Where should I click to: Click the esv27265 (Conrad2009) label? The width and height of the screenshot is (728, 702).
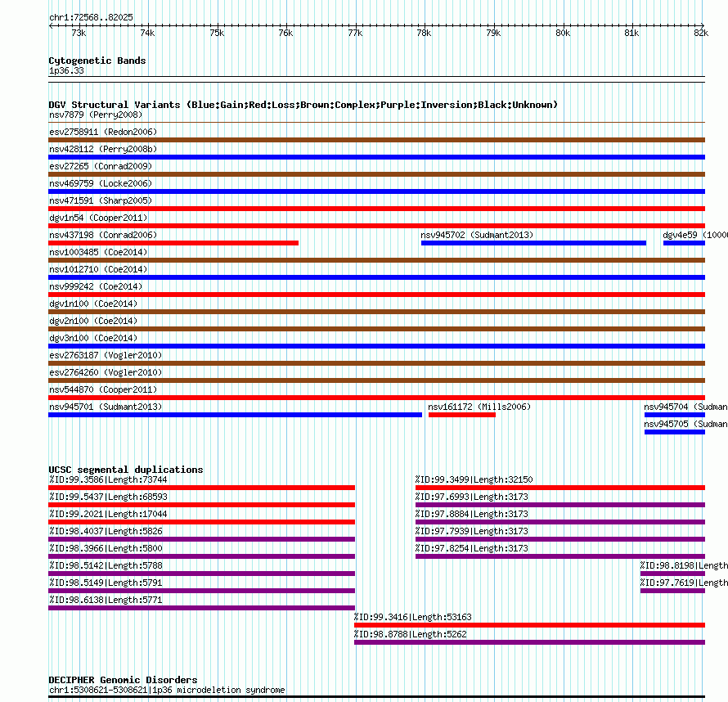[x=101, y=166]
